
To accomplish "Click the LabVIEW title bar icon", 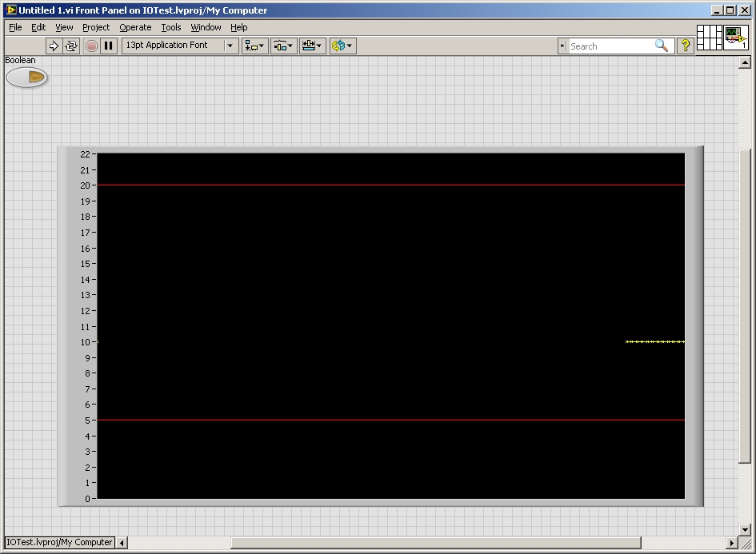I will point(11,10).
